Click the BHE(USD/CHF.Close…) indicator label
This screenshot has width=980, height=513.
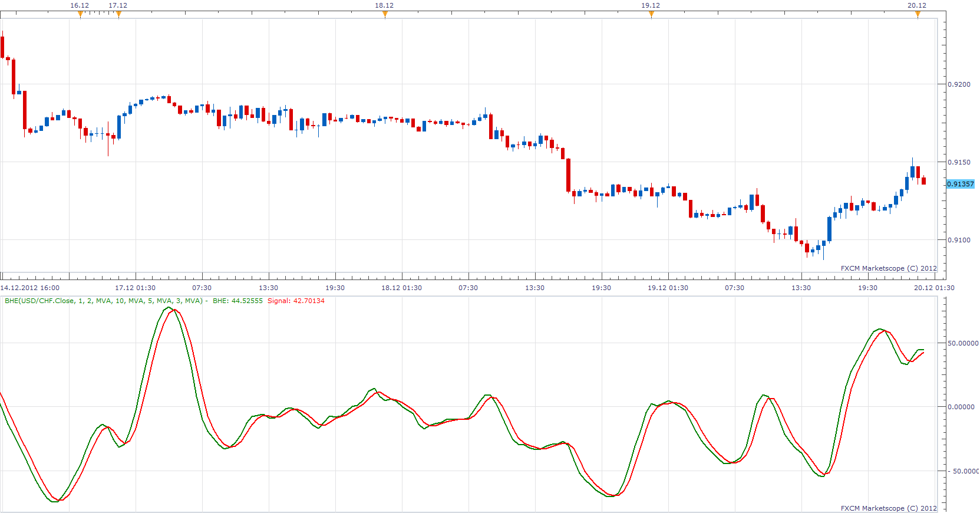104,301
